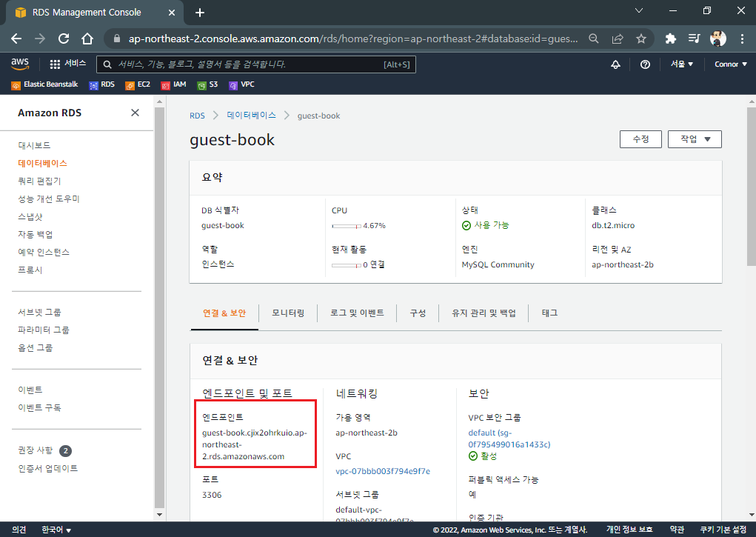Viewport: 756px width, 537px height.
Task: Open 인증서 업데이트 in the sidebar
Action: [x=47, y=469]
